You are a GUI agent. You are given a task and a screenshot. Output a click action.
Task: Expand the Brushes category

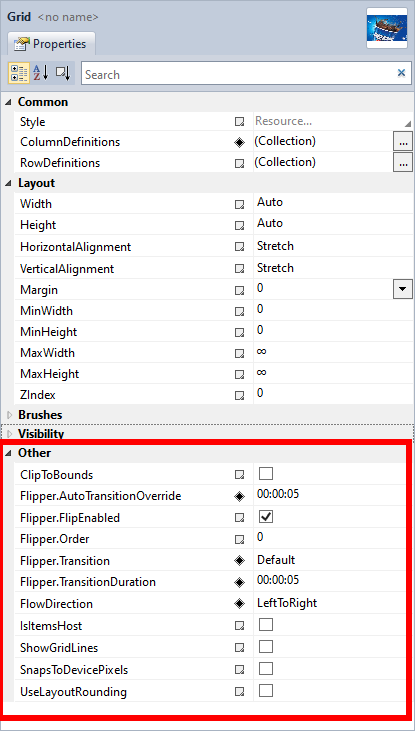[x=9, y=415]
